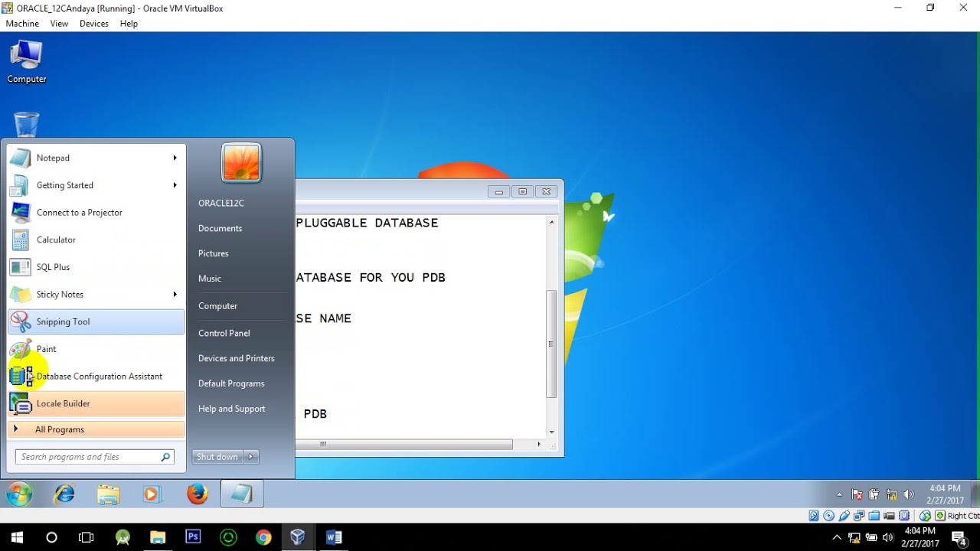
Task: Open the Computer desktop icon
Action: point(27,63)
